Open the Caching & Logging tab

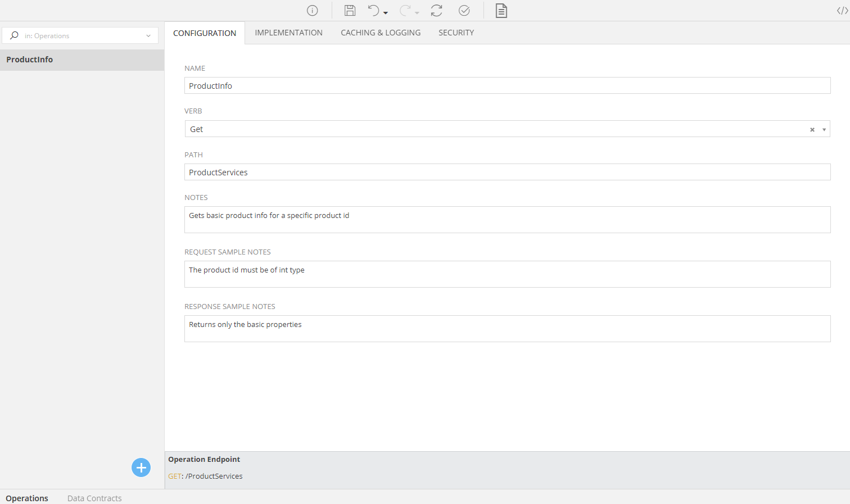tap(381, 33)
